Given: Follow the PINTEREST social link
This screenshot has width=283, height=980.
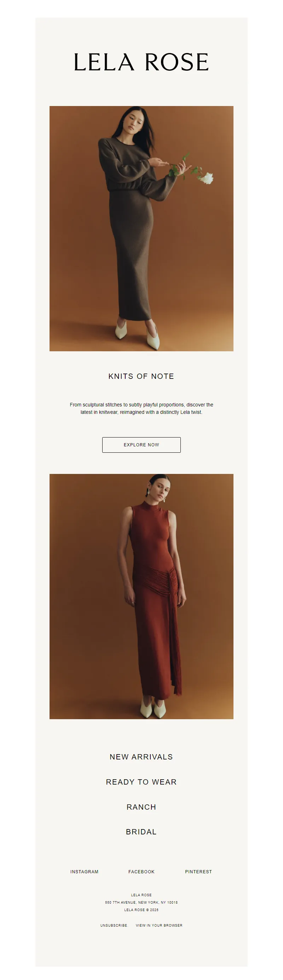Looking at the screenshot, I should coord(198,872).
